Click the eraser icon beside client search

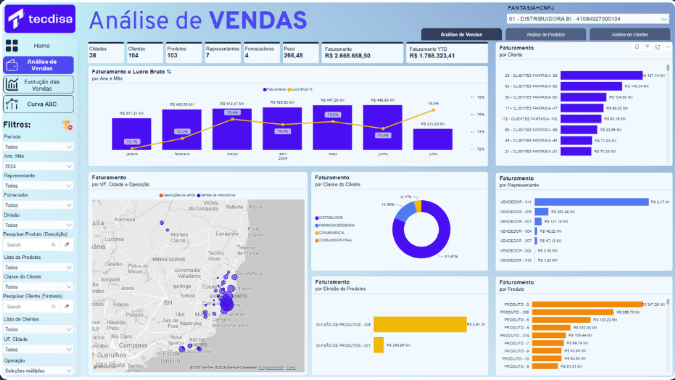tap(67, 306)
